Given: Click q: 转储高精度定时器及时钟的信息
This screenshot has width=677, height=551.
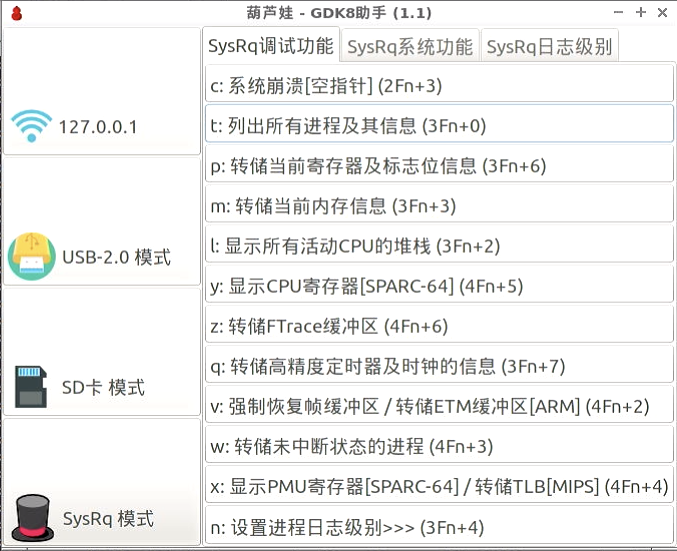Looking at the screenshot, I should pos(439,366).
